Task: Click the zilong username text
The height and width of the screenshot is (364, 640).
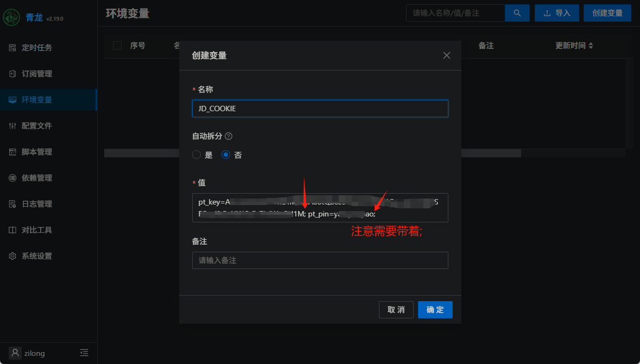Action: (35, 353)
